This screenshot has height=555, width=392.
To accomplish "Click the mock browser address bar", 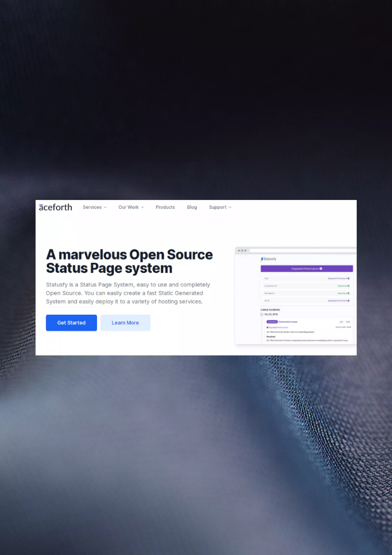I will [302, 251].
